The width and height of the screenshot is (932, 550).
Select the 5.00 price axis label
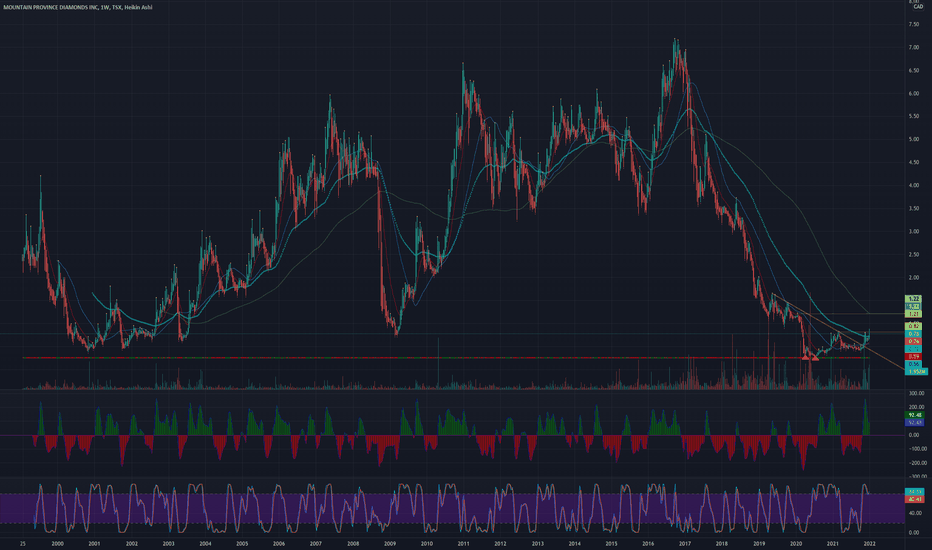tap(913, 140)
